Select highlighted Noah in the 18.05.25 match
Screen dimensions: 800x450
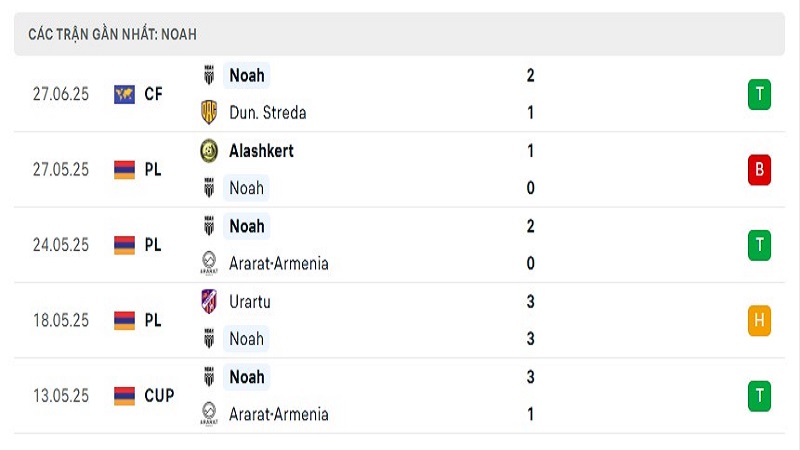pyautogui.click(x=246, y=339)
